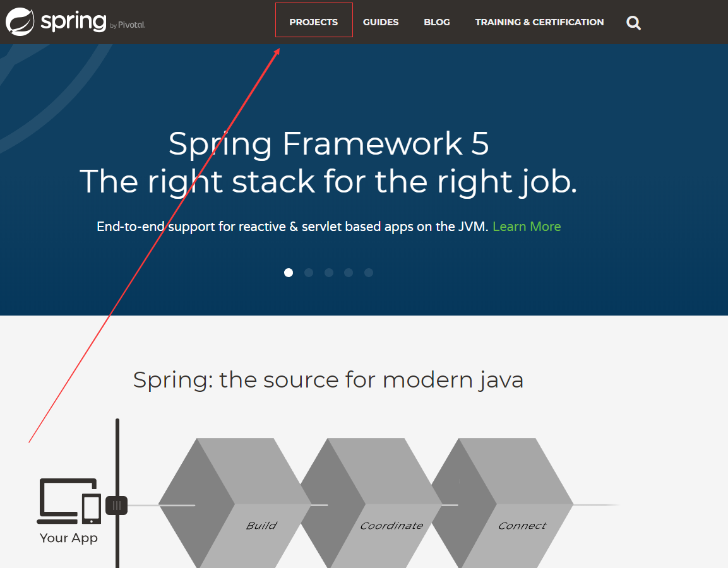Open the search magnifier icon
Screen dimensions: 728x568
point(633,22)
